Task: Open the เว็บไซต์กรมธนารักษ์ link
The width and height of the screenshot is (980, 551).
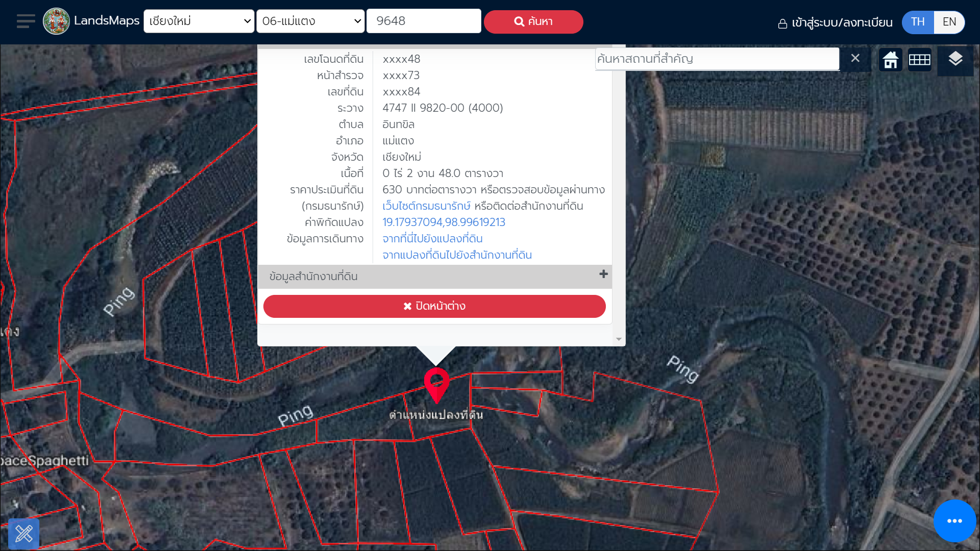Action: [426, 206]
